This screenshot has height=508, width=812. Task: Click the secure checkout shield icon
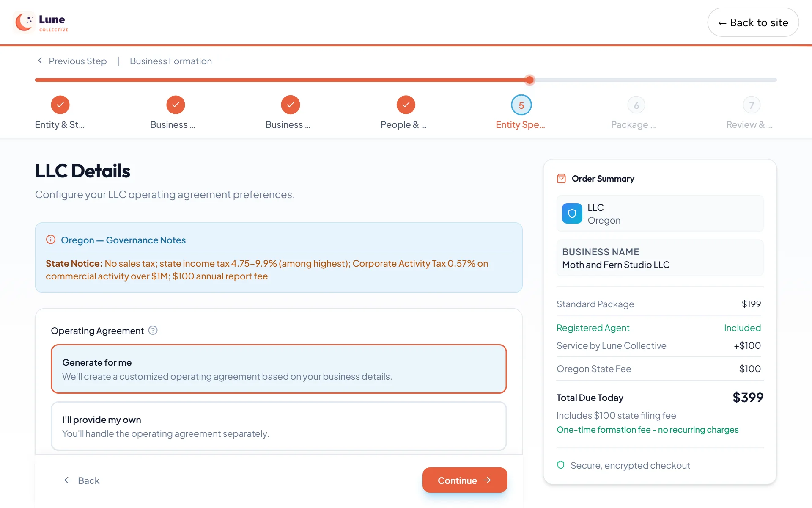coord(561,465)
